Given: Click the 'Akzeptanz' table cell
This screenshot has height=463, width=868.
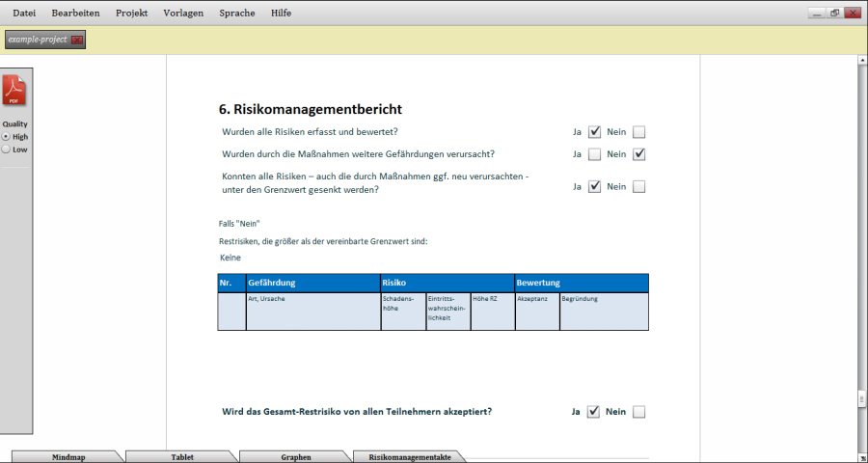Looking at the screenshot, I should click(537, 312).
